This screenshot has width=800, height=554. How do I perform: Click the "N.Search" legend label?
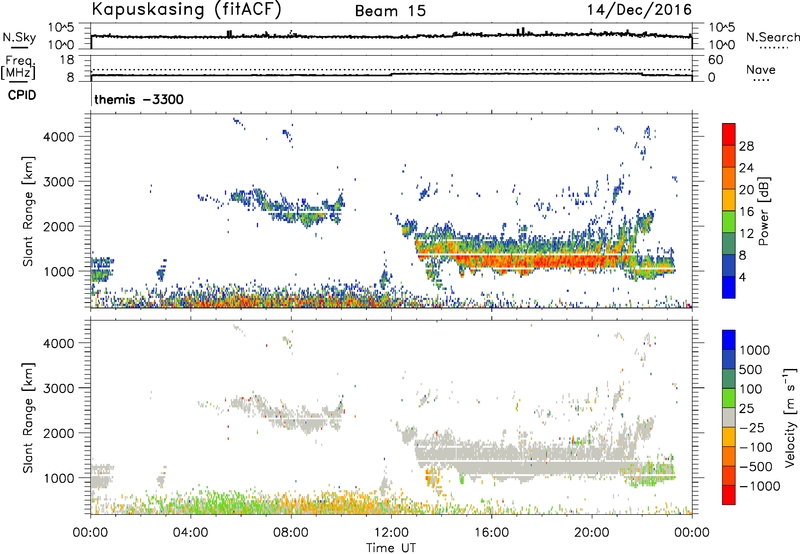pos(772,37)
